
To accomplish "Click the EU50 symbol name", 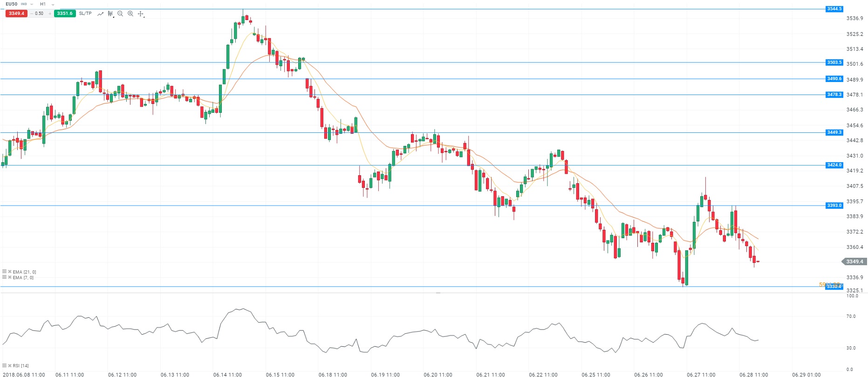I will (11, 4).
